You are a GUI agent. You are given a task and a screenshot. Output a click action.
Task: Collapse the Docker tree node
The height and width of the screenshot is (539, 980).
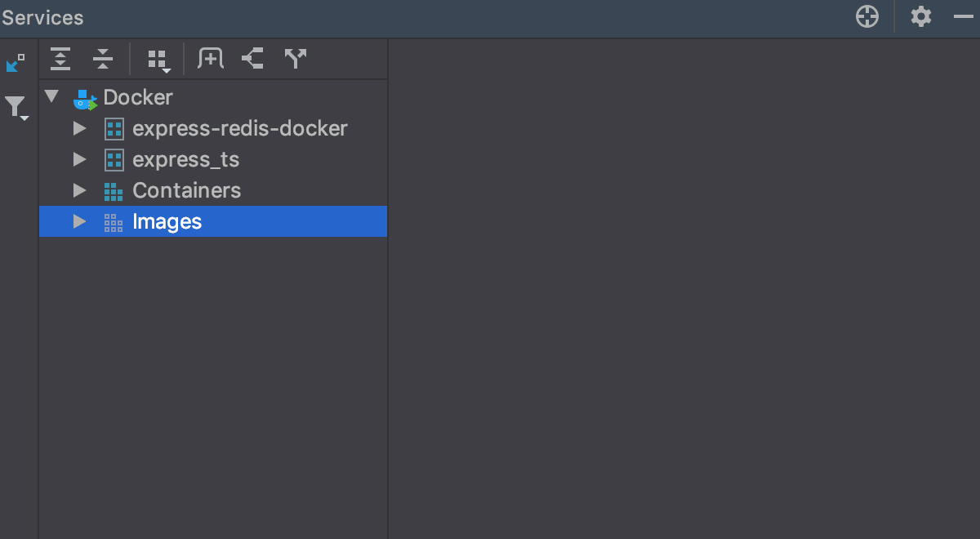coord(52,97)
